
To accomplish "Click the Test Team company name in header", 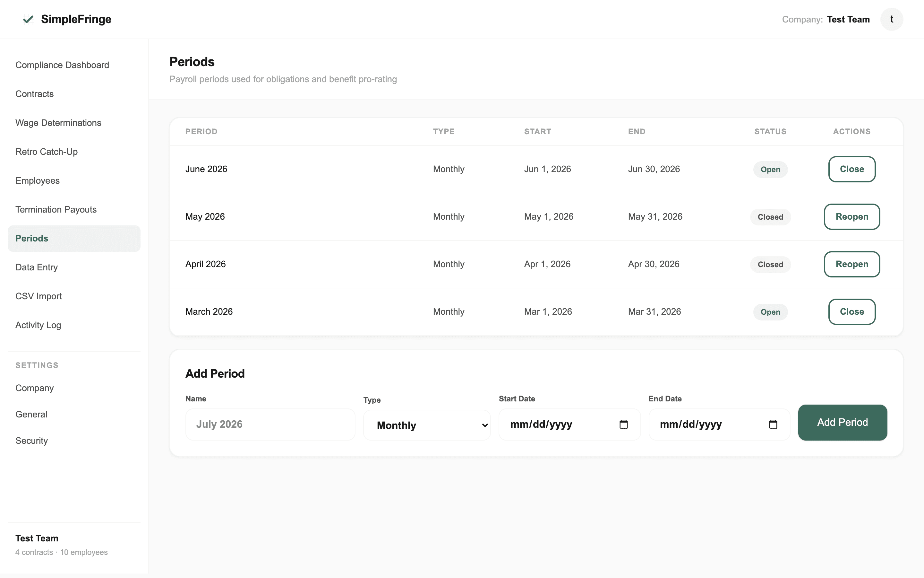I will click(848, 20).
